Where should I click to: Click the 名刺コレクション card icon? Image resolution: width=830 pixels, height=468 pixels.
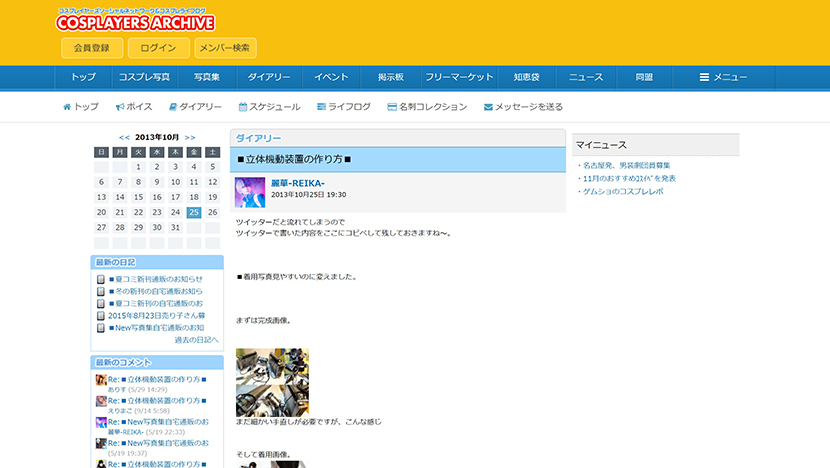pos(391,107)
